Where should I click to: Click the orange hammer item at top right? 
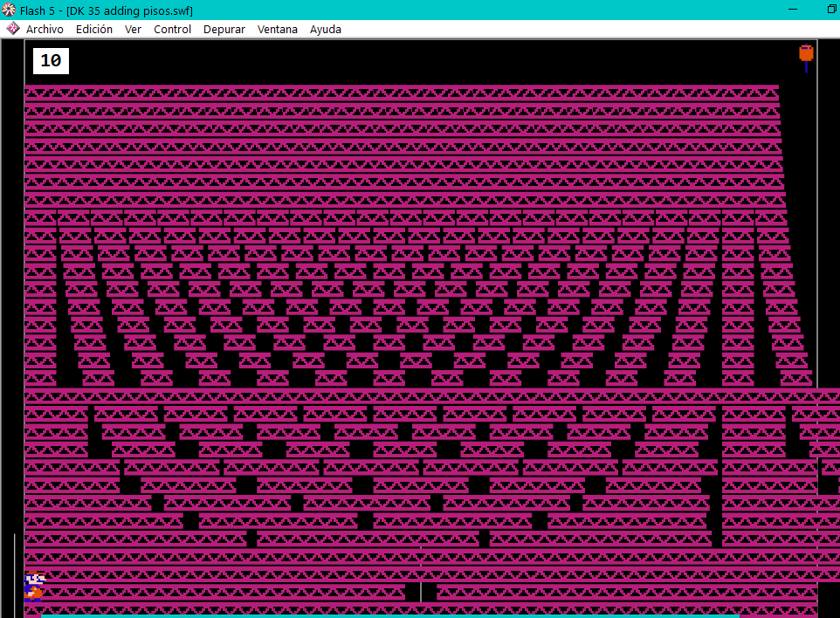806,58
